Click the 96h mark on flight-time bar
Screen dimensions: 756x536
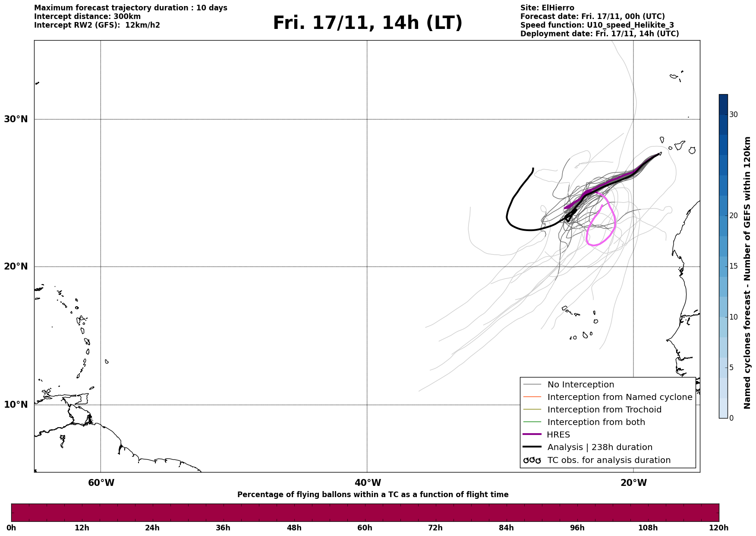point(577,528)
